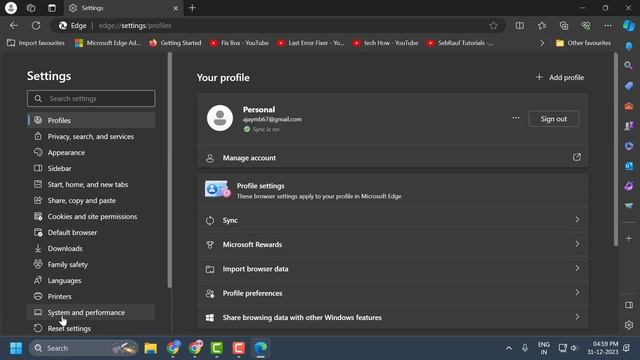Open the Collections toolbar icon

coord(564,25)
